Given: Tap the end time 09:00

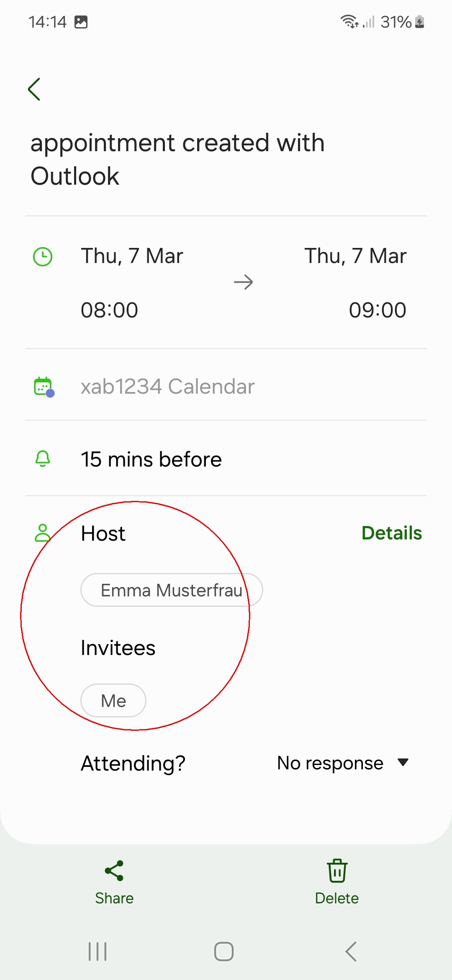Looking at the screenshot, I should (378, 310).
